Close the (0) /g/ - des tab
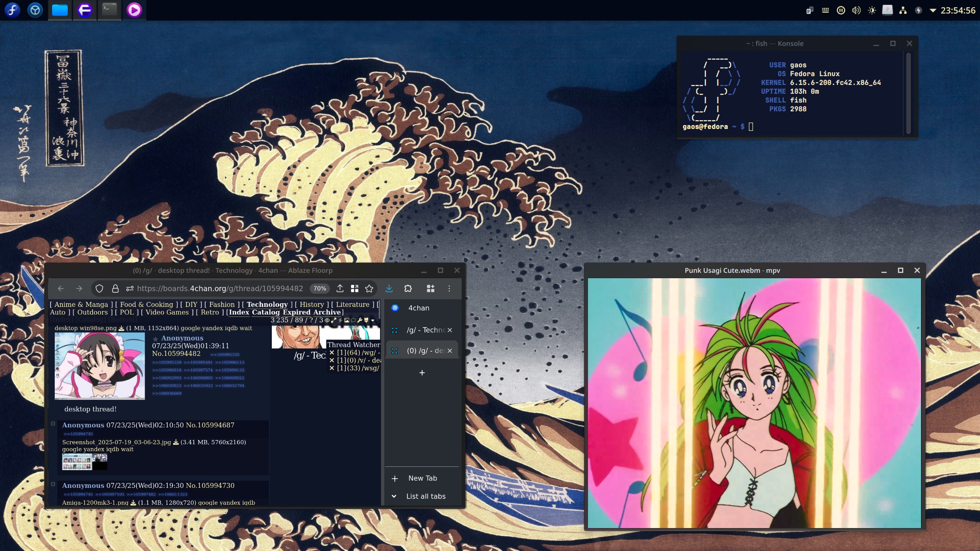Screen dimensions: 980x551 point(450,350)
